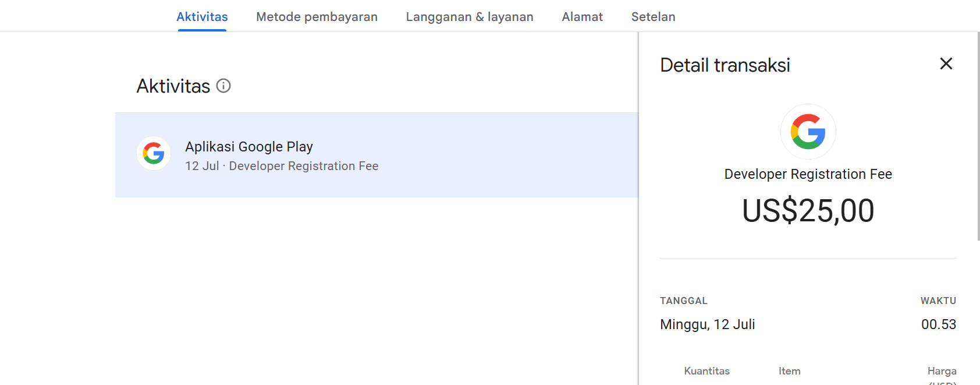Click the Kuantitas column header
Viewport: 980px width, 385px height.
click(x=706, y=371)
